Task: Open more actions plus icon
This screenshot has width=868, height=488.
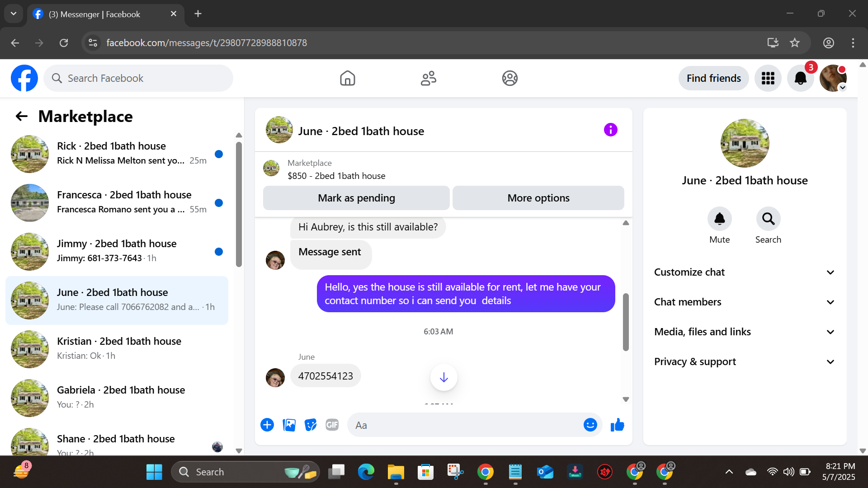Action: [267, 425]
